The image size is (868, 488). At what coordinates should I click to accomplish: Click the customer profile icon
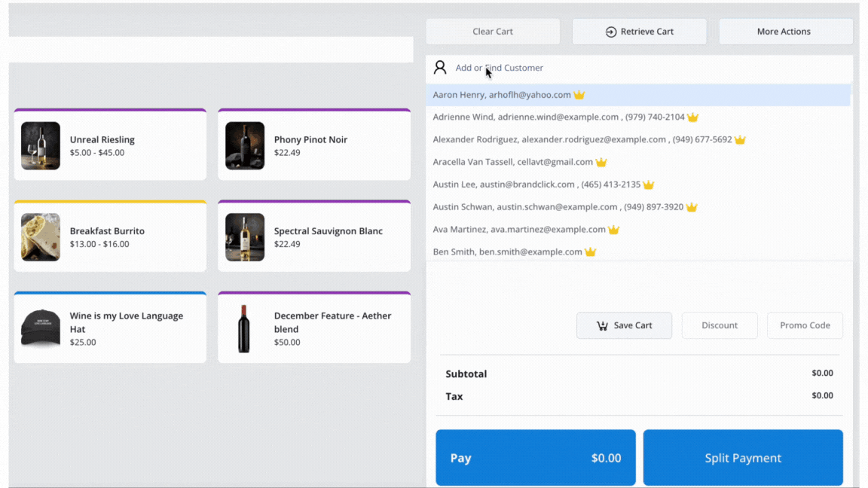point(440,68)
